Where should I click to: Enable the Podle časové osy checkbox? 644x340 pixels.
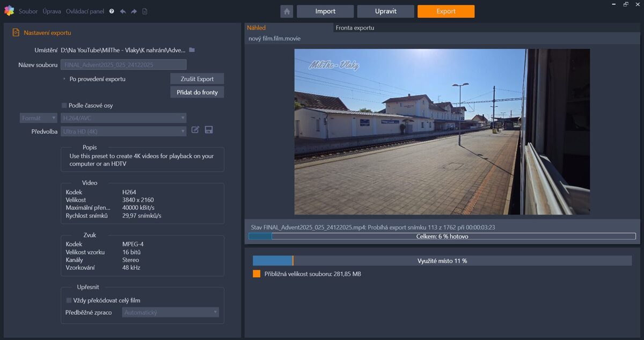pos(64,106)
